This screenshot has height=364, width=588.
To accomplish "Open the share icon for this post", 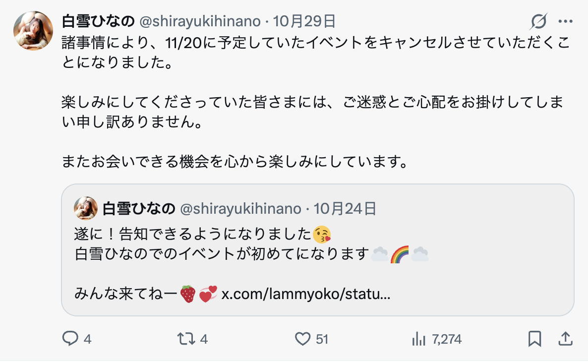I will click(567, 339).
